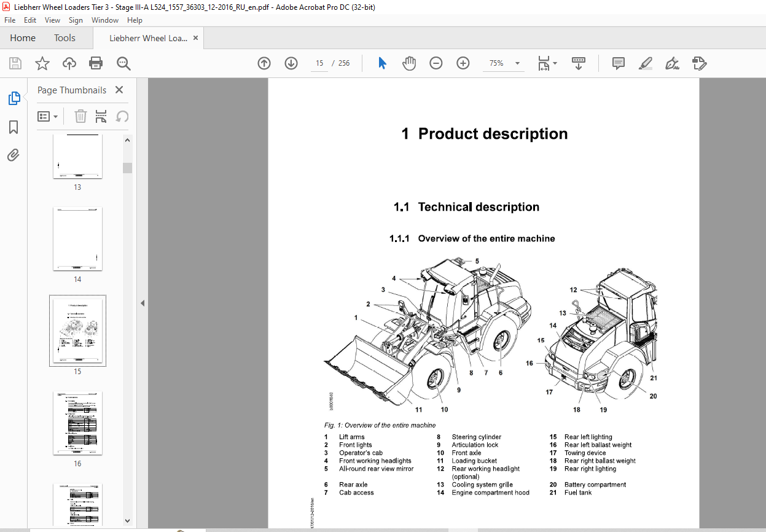Select the Highlight text pen tool
The height and width of the screenshot is (532, 766).
645,63
